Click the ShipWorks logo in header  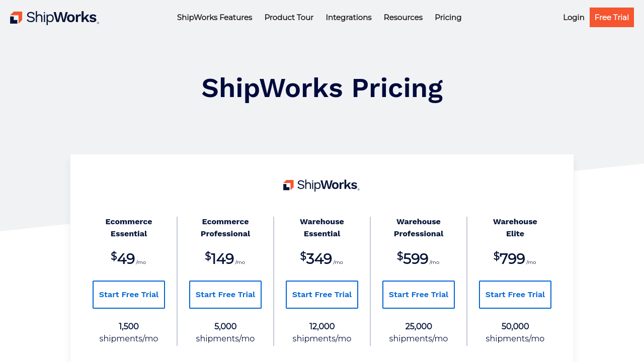(x=54, y=18)
